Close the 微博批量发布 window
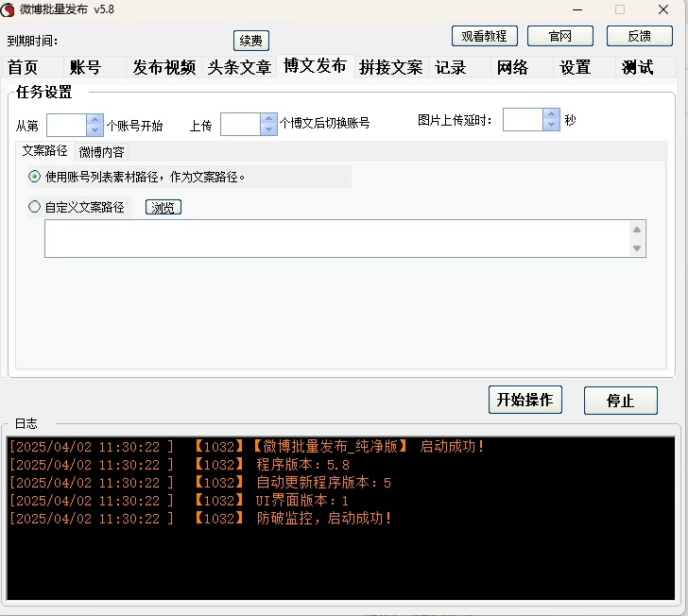The image size is (688, 616). click(x=663, y=9)
